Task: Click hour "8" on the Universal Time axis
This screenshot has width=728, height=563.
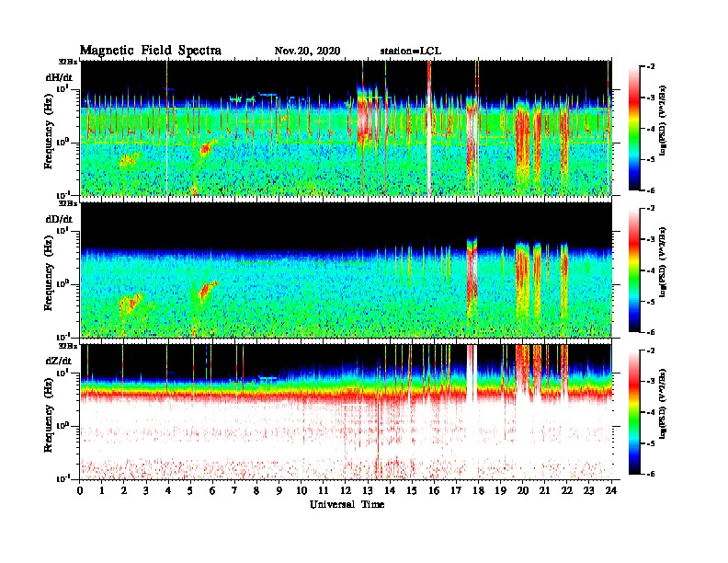Action: point(256,490)
